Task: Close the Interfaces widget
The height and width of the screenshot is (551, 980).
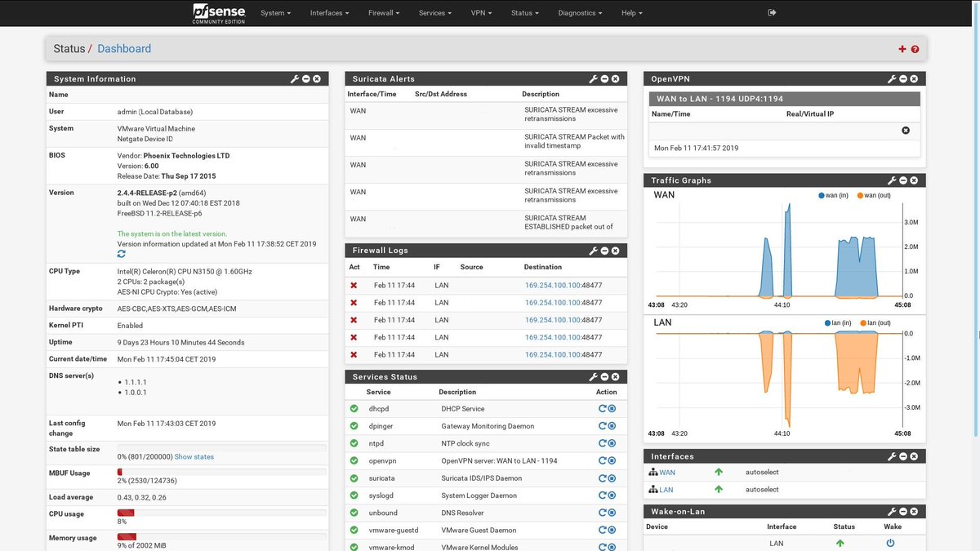Action: coord(913,457)
